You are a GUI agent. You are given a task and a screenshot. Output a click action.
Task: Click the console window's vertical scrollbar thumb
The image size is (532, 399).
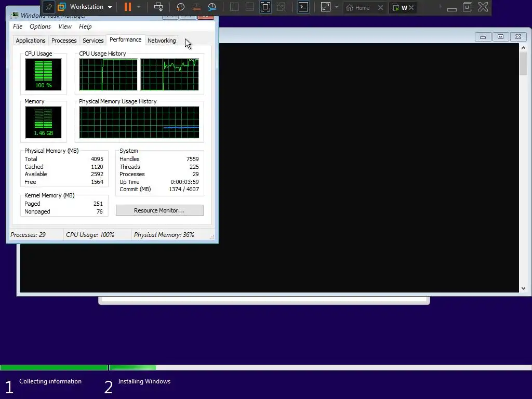pyautogui.click(x=523, y=64)
